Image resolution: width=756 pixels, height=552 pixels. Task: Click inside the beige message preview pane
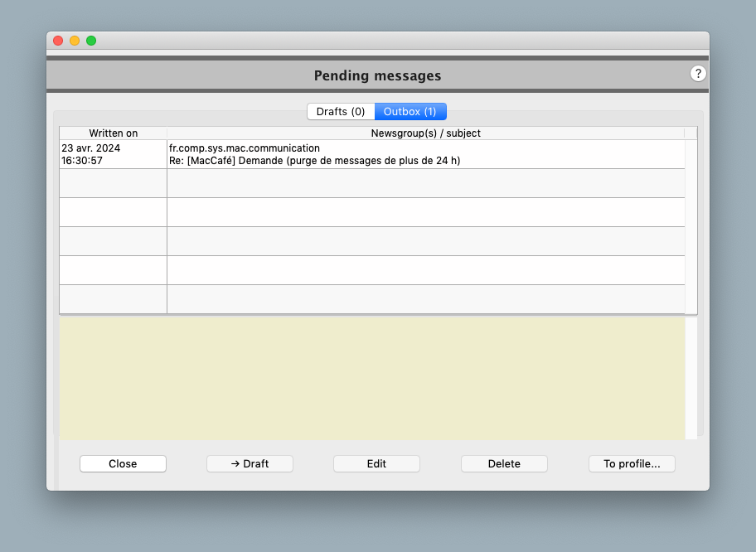pyautogui.click(x=371, y=378)
